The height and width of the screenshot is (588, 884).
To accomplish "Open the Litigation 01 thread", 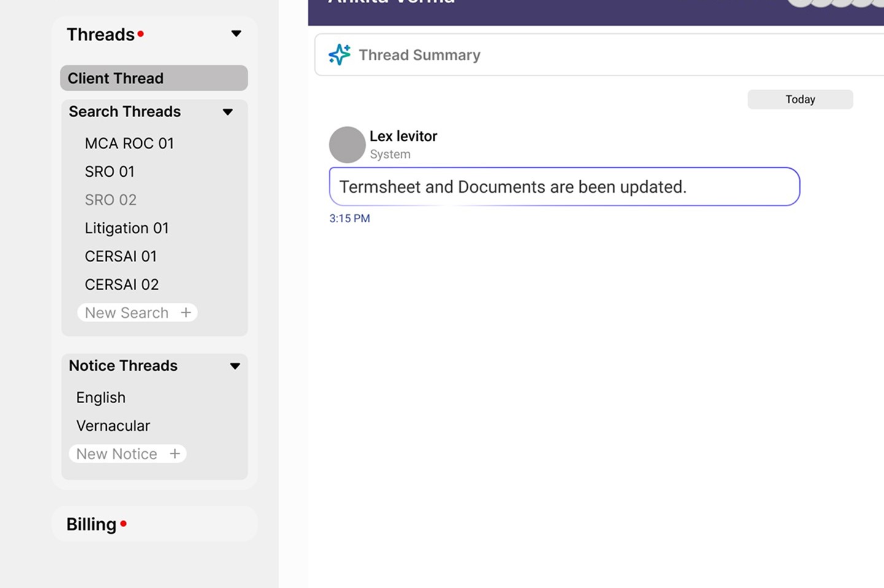I will tap(126, 228).
